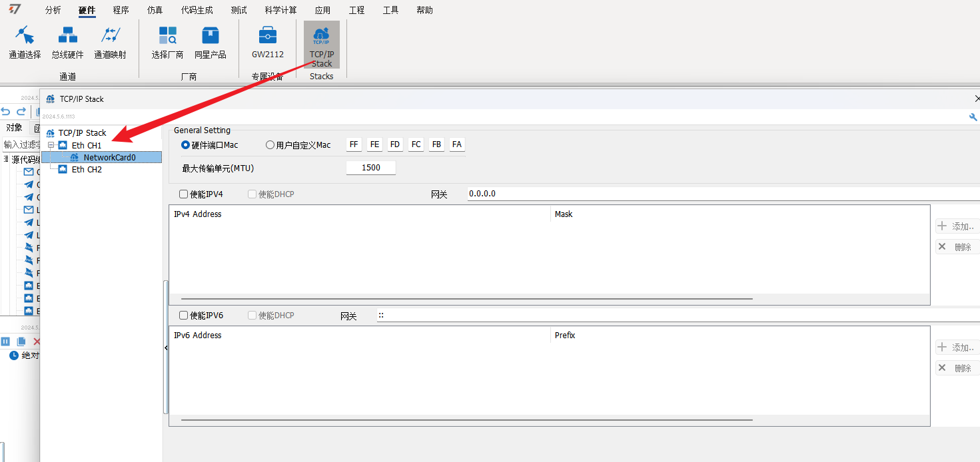Open the GW2112 dedicated device tool
This screenshot has width=980, height=462.
(x=267, y=43)
